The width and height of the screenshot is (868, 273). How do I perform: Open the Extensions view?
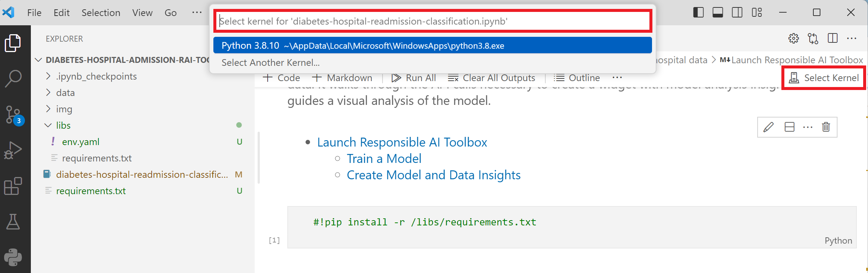[x=13, y=186]
